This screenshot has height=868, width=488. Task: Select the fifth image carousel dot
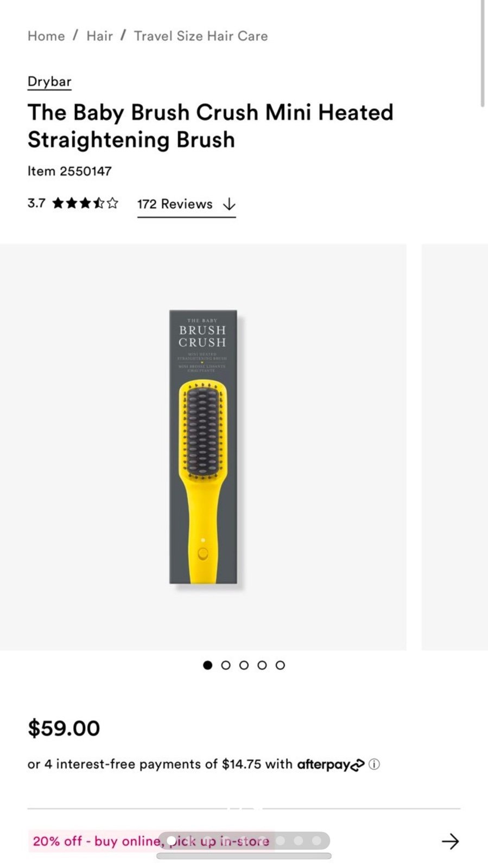point(280,665)
